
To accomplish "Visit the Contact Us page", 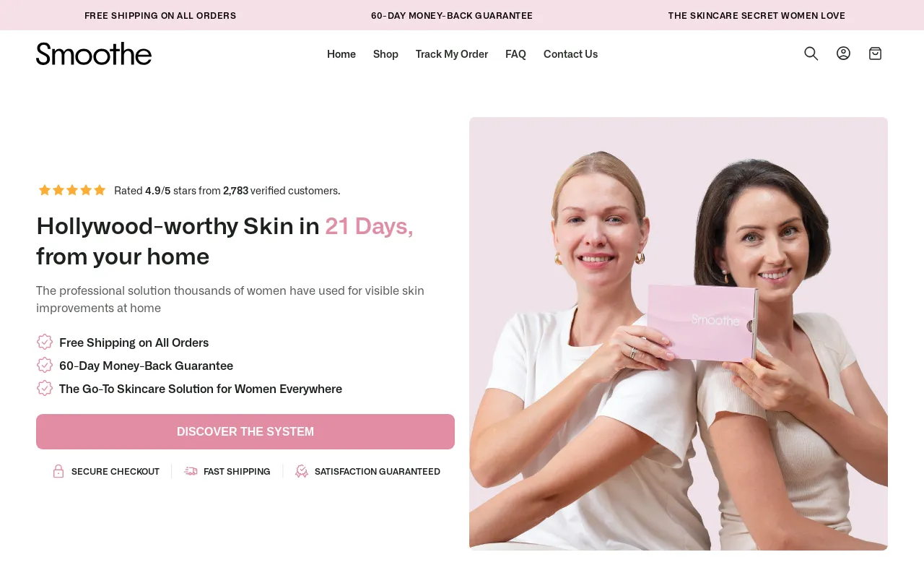I will [x=570, y=54].
